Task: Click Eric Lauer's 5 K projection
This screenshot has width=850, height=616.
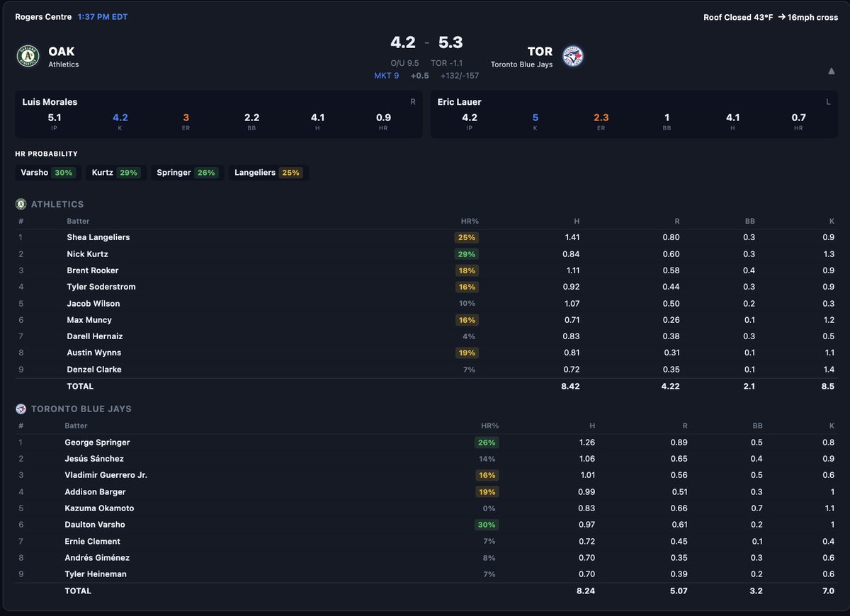Action: pyautogui.click(x=535, y=118)
